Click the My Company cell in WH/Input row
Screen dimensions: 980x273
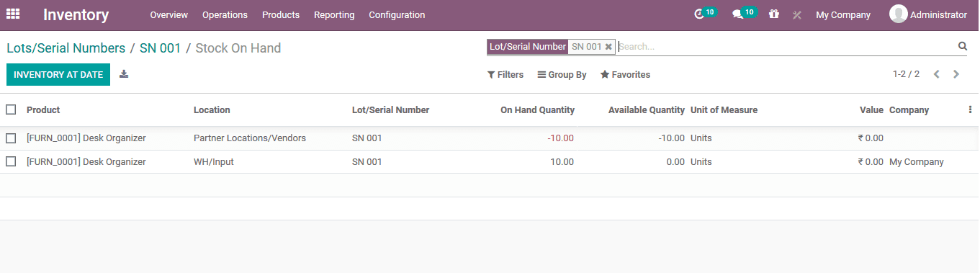(x=916, y=161)
